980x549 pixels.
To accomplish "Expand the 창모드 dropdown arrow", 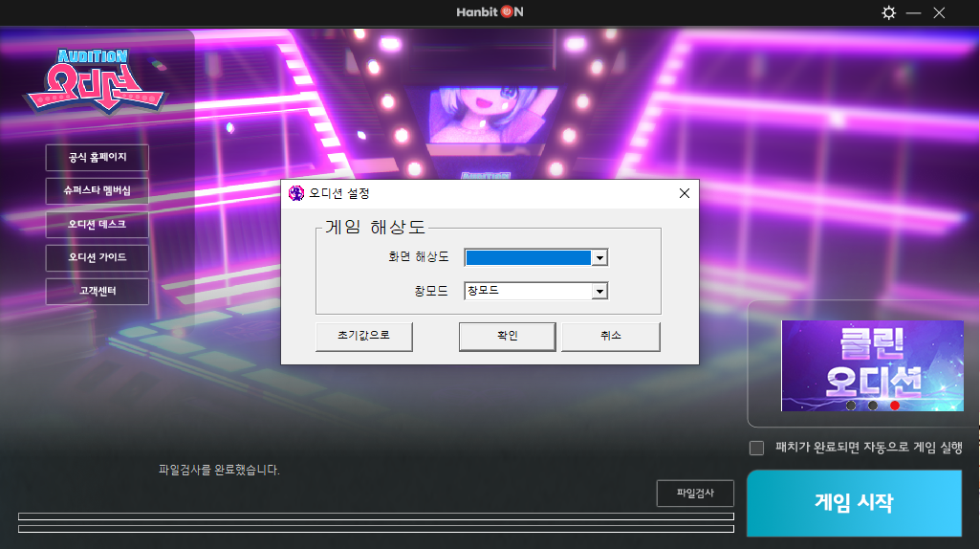I will click(x=599, y=291).
